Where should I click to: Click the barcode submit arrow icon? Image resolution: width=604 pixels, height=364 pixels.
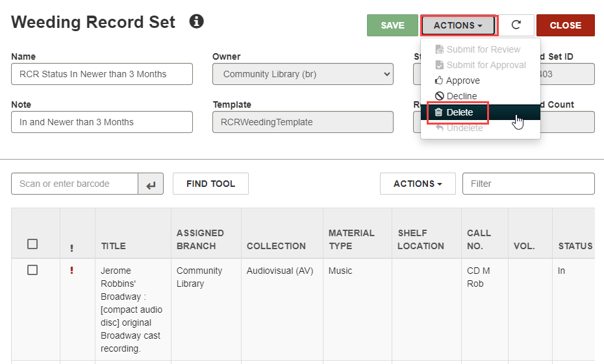coord(151,184)
